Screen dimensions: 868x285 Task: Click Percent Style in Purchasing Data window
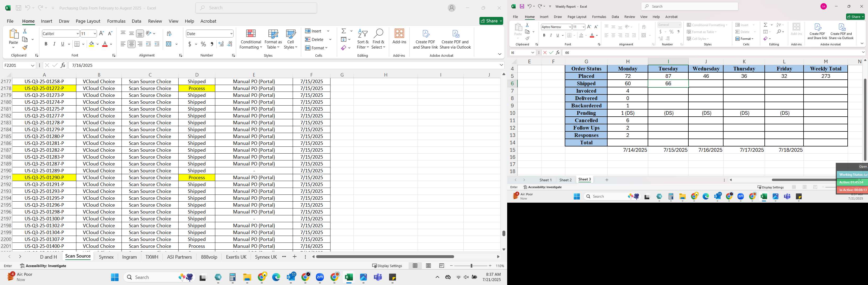pos(203,44)
